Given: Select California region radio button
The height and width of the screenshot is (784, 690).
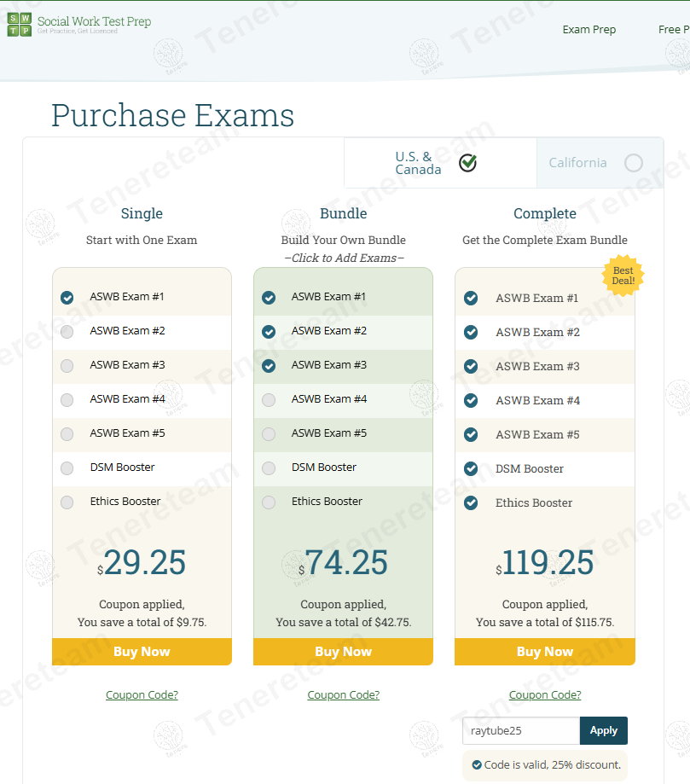Looking at the screenshot, I should pyautogui.click(x=633, y=163).
